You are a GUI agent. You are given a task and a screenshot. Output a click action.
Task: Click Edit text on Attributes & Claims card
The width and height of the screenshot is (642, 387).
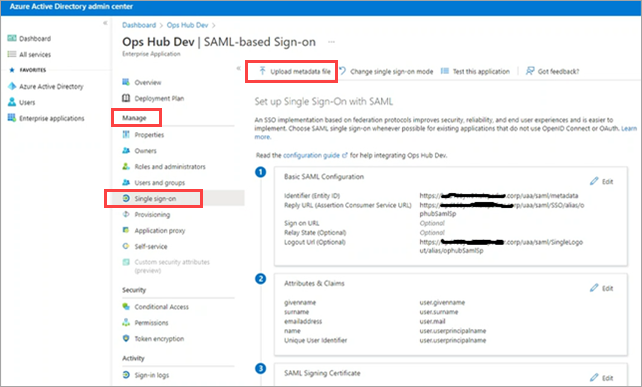pyautogui.click(x=608, y=288)
